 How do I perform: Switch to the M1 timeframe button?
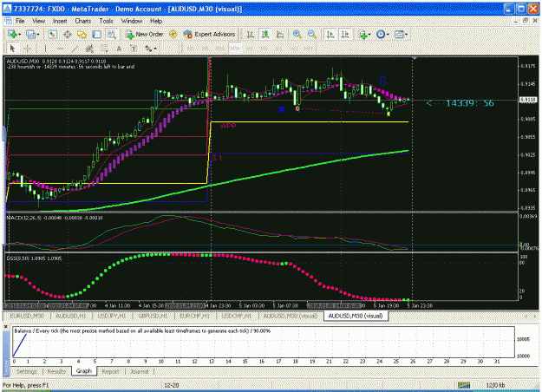(x=190, y=49)
